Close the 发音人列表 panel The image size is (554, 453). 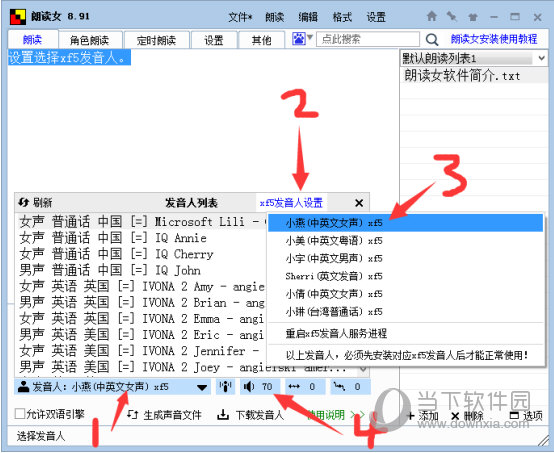coord(359,203)
